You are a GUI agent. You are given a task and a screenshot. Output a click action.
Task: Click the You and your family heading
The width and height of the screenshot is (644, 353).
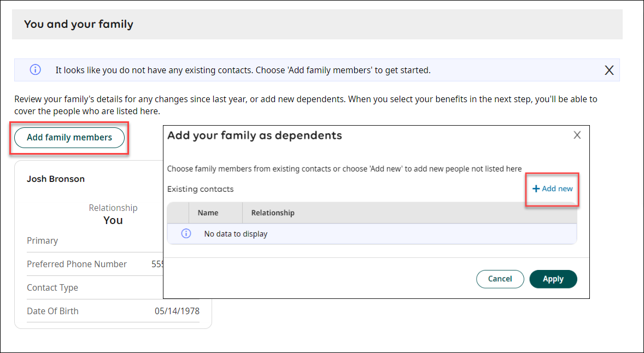click(79, 25)
